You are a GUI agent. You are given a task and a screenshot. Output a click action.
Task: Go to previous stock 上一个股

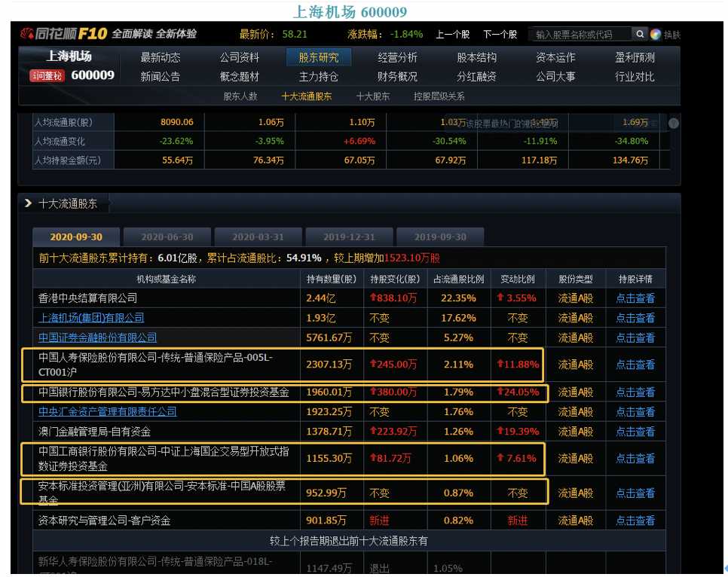(452, 34)
